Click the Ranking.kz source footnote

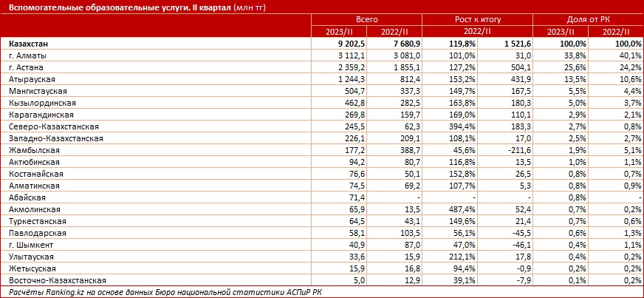pyautogui.click(x=168, y=292)
